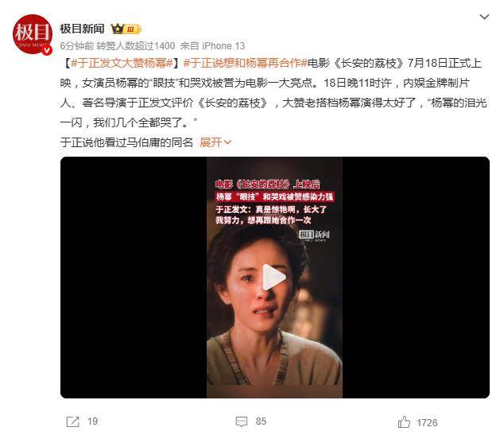This screenshot has height=435, width=504.
Task: Open the post options chevron menu
Action: pos(484,17)
